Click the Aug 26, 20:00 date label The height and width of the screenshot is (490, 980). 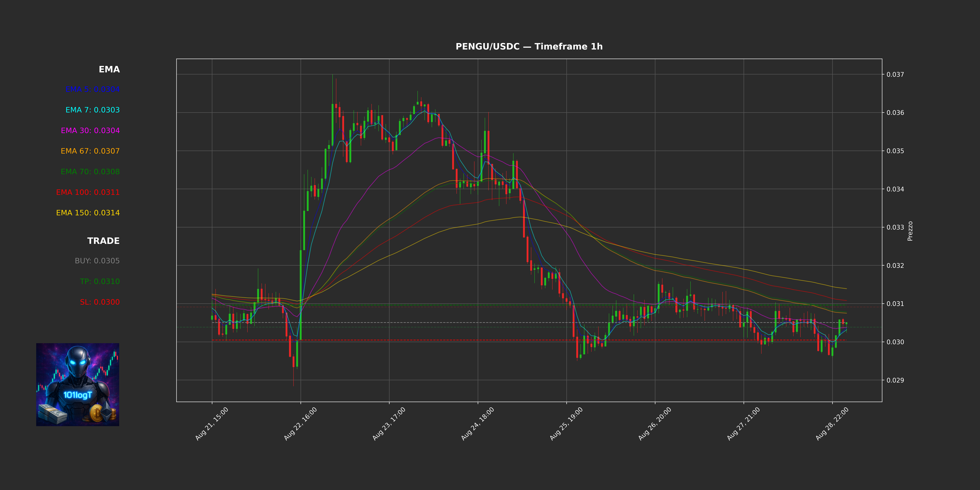point(655,424)
